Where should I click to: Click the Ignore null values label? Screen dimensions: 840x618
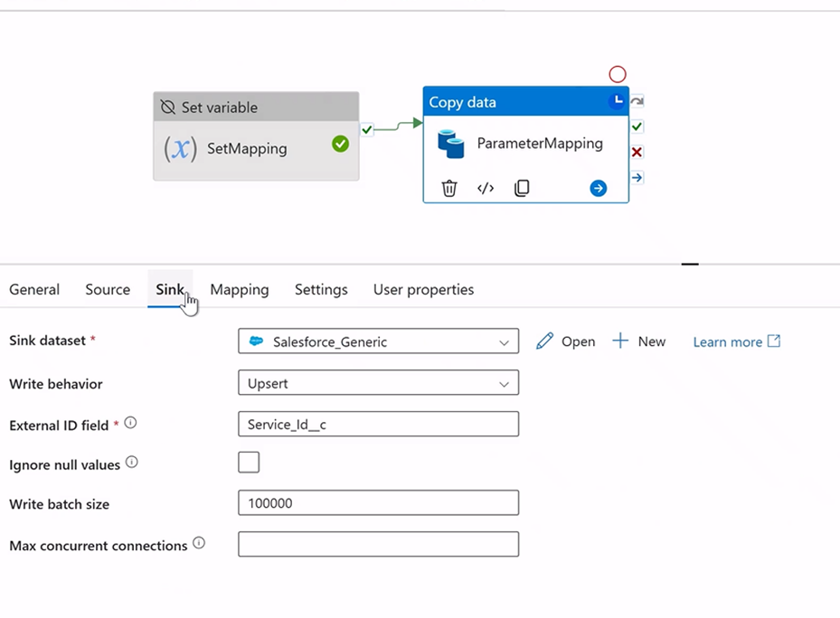pos(64,464)
